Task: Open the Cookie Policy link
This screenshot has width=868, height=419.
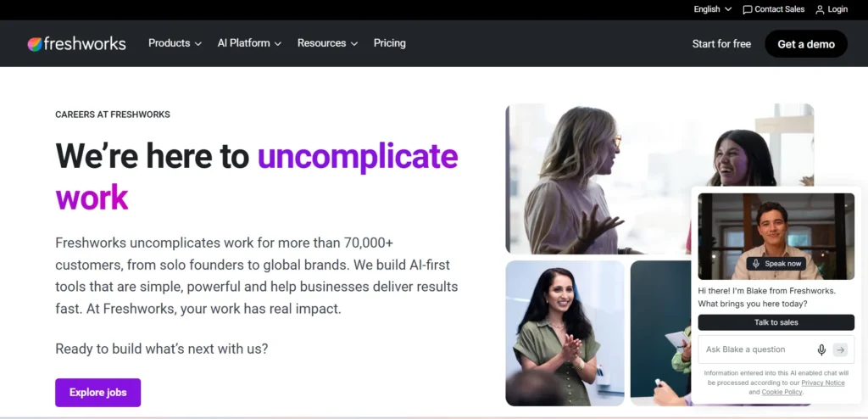Action: click(782, 393)
